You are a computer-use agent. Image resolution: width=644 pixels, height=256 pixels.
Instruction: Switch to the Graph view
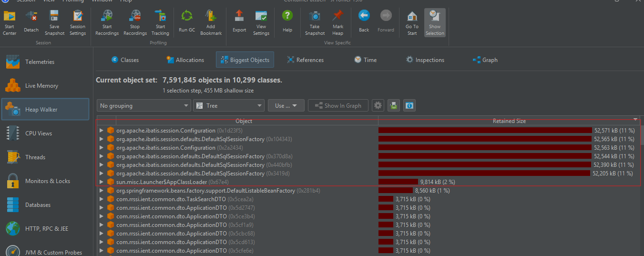click(x=485, y=60)
